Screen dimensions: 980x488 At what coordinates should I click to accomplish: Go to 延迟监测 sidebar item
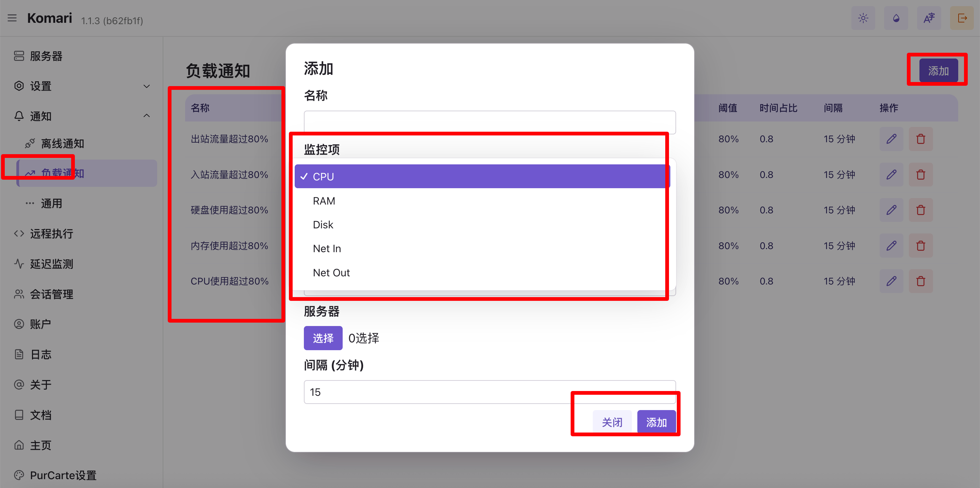(51, 264)
